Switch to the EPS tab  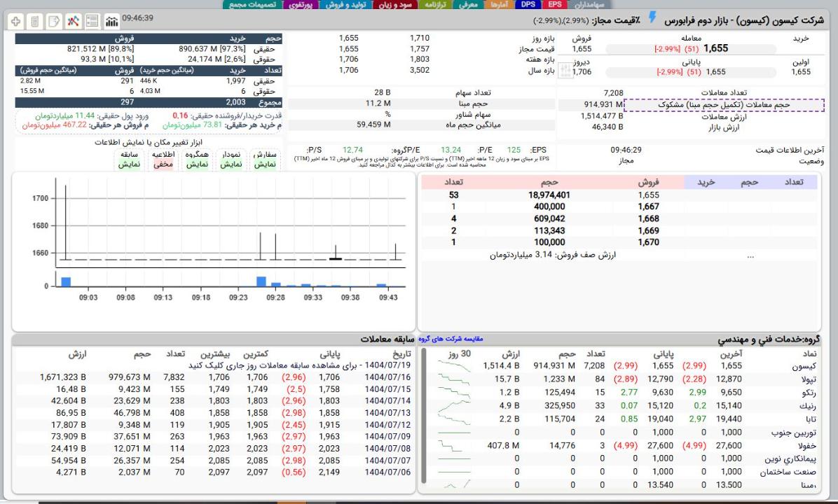tap(555, 5)
